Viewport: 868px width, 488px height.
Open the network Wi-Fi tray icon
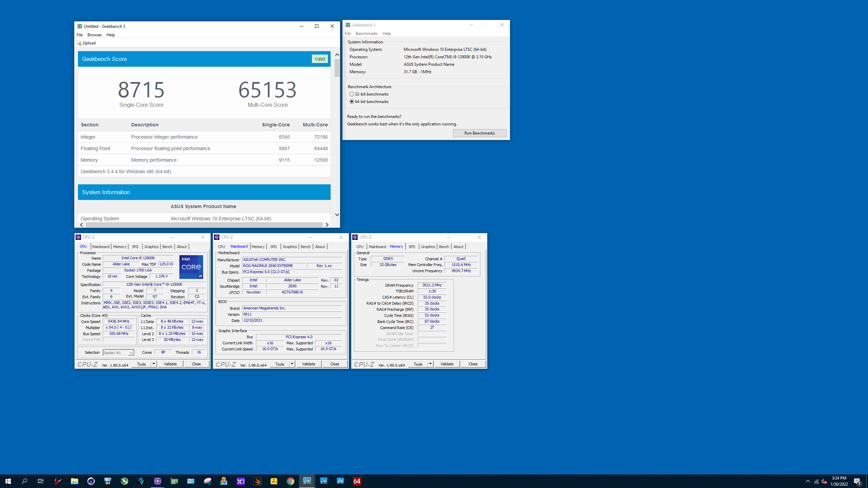coord(816,481)
